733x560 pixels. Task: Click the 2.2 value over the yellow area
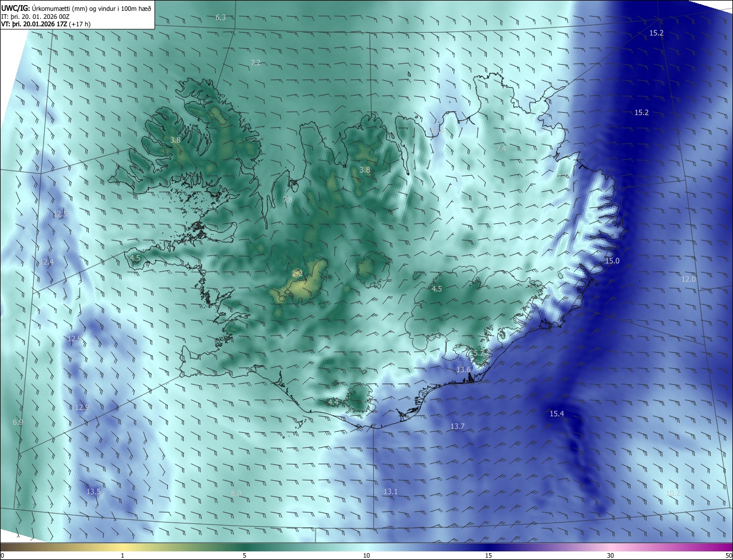[x=297, y=274]
